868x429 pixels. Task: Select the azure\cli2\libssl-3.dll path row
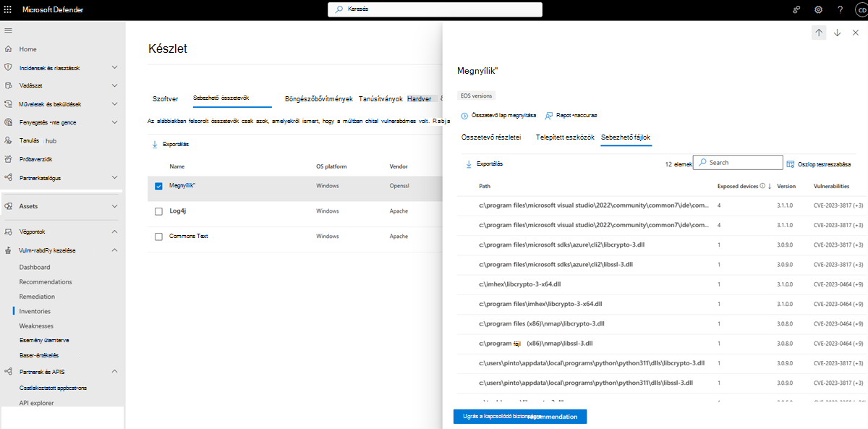(662, 265)
